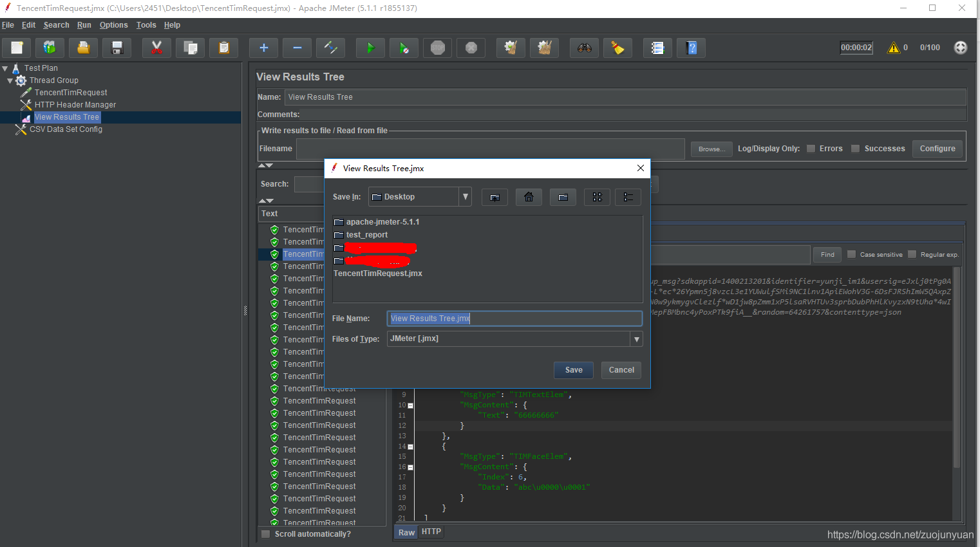Tick the Regular exp. checkbox
The image size is (980, 547).
point(912,254)
